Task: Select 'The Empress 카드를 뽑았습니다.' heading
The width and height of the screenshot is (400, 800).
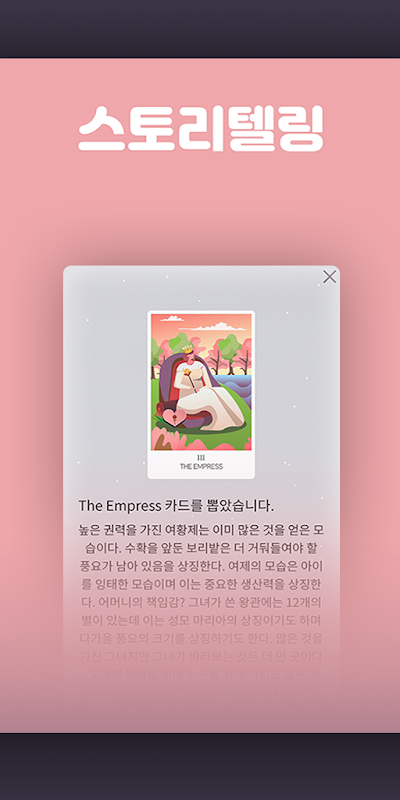Action: pos(176,506)
